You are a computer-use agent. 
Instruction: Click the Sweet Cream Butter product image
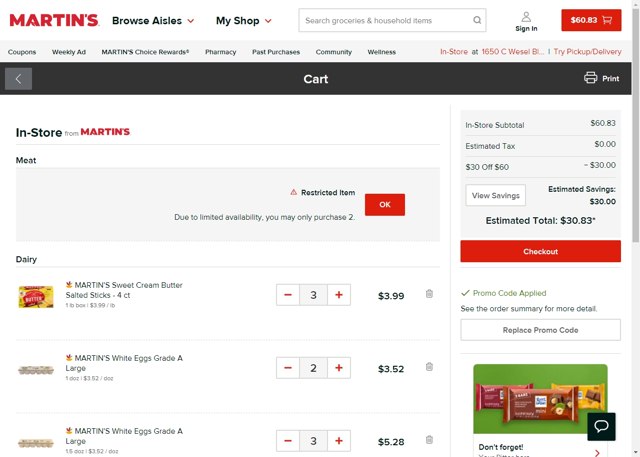[x=36, y=297]
